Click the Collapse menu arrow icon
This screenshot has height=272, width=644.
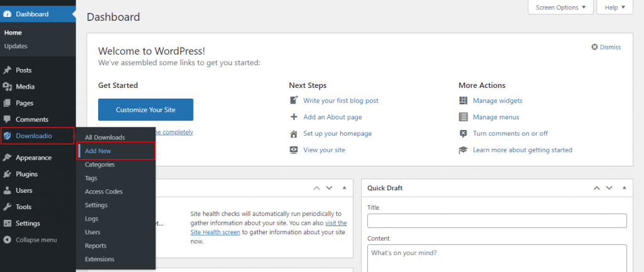point(7,239)
